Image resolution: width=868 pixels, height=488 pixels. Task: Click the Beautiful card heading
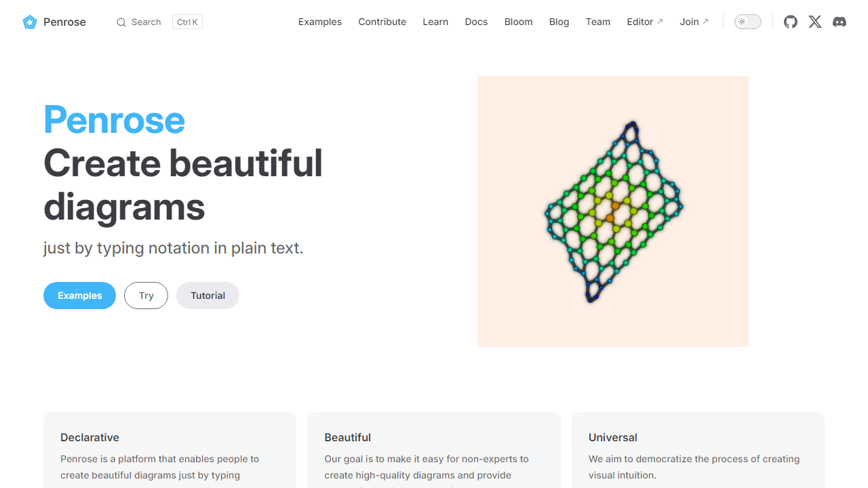tap(348, 437)
